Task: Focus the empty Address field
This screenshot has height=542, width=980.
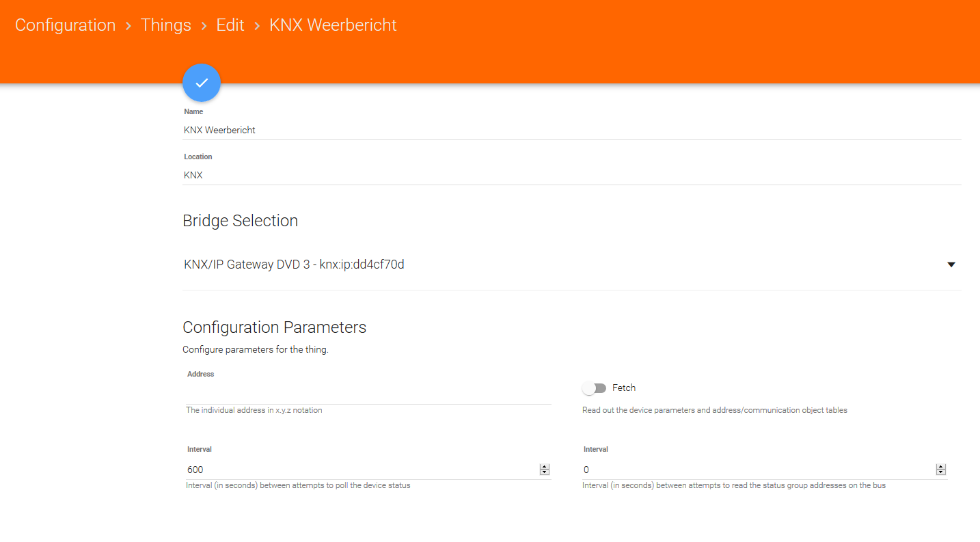Action: (368, 394)
